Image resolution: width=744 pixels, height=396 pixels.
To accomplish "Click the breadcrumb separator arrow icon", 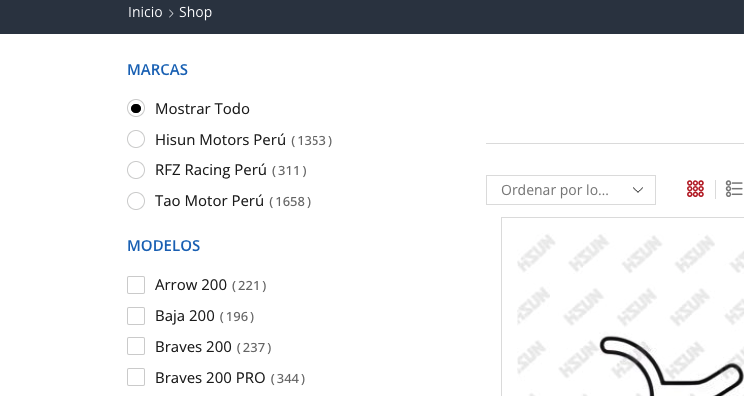I will [171, 13].
